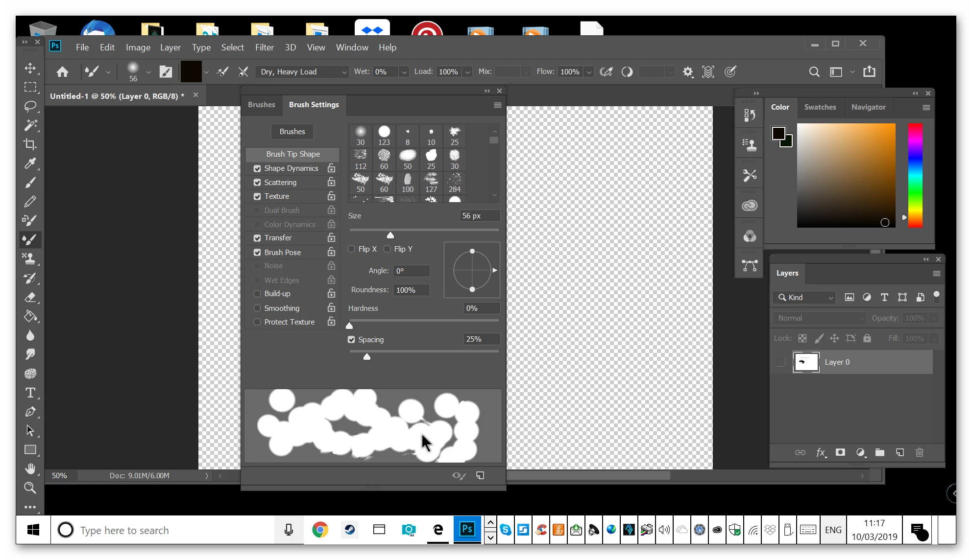Image resolution: width=972 pixels, height=560 pixels.
Task: Uncheck the Scattering checkbox
Action: click(x=257, y=183)
